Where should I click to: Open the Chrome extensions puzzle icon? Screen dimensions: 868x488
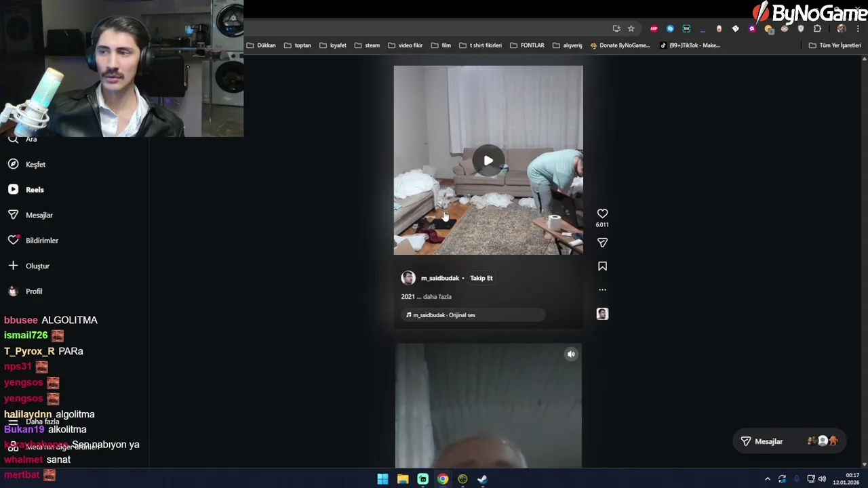817,28
